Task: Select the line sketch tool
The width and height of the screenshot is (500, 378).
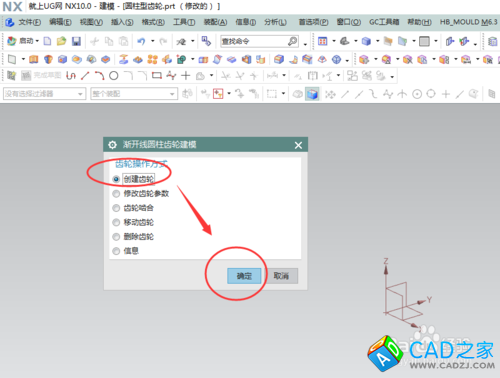Action: [85, 76]
